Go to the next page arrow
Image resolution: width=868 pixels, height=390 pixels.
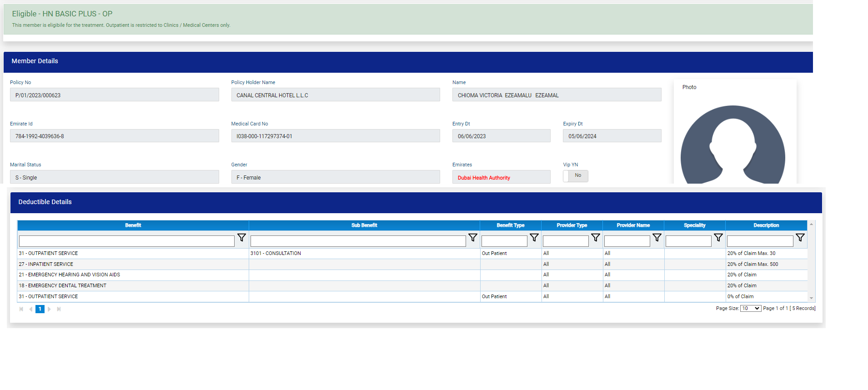pyautogui.click(x=50, y=309)
